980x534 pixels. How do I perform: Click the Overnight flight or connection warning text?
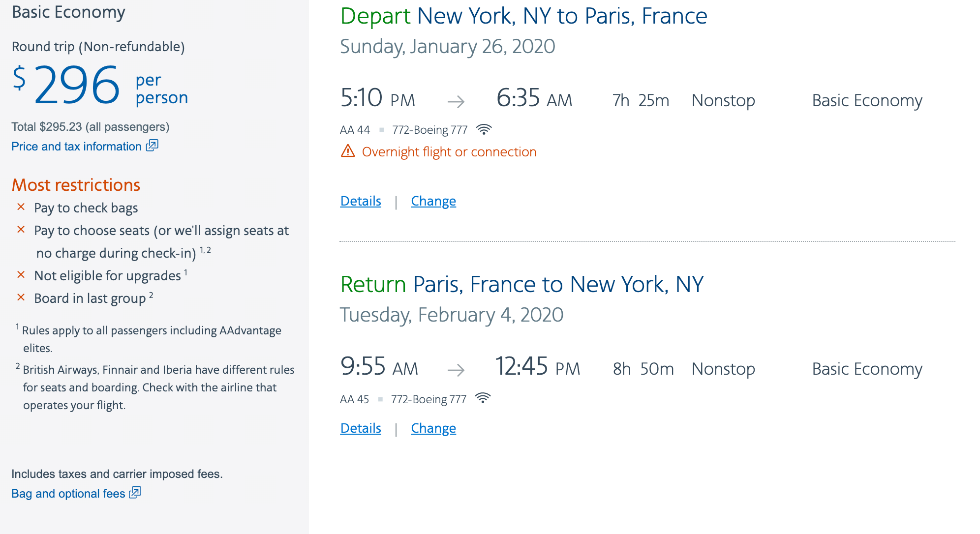tap(449, 152)
